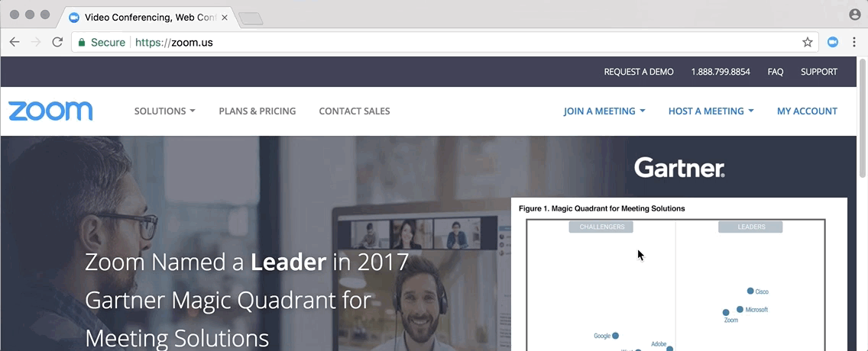Viewport: 868px width, 351px height.
Task: Click the Chrome user profile icon
Action: click(x=855, y=14)
